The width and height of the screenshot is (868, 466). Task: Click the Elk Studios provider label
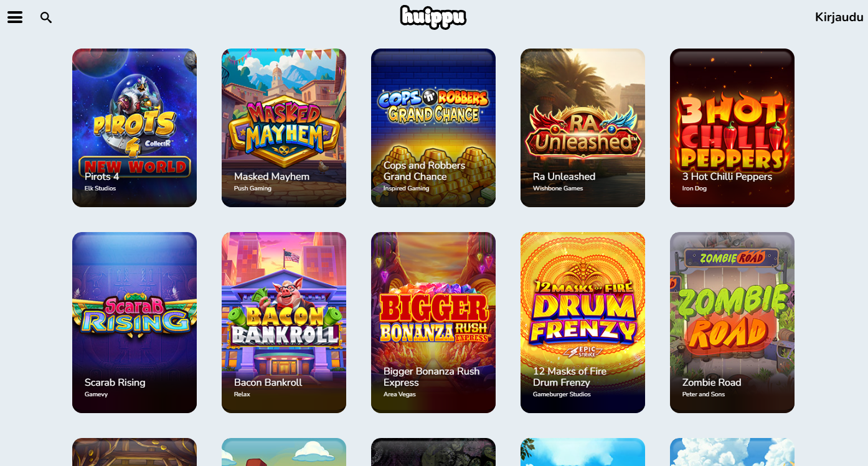coord(100,188)
